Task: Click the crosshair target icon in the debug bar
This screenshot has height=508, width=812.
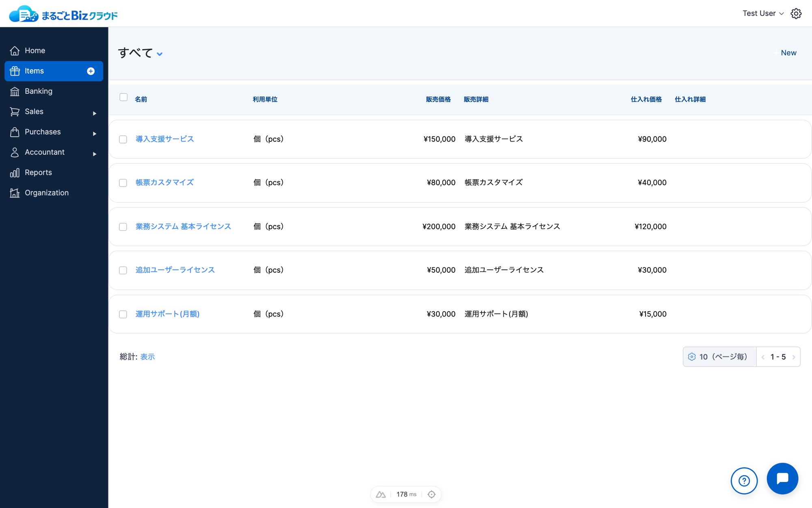Action: point(432,494)
